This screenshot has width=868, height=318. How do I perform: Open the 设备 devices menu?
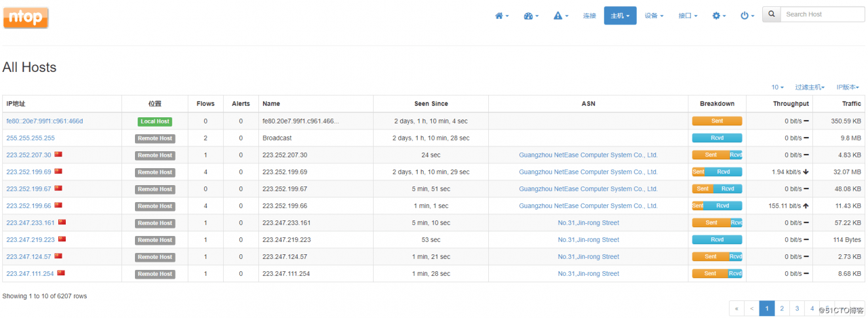(x=654, y=16)
